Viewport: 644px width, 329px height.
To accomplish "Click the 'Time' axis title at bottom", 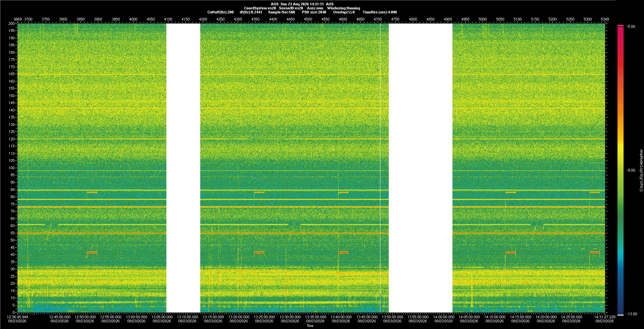I will click(310, 326).
